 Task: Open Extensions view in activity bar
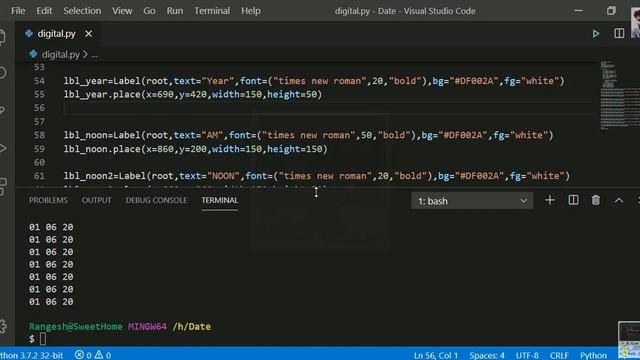tap(3, 186)
